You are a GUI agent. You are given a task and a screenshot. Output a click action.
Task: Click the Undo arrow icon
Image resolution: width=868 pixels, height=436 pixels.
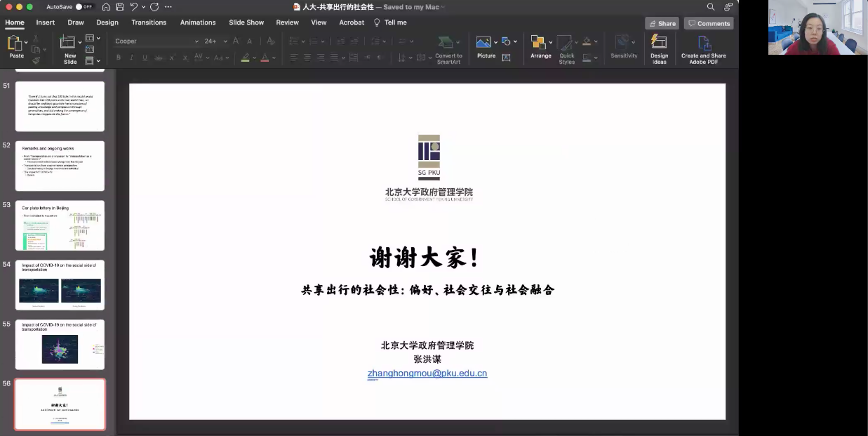pyautogui.click(x=134, y=7)
